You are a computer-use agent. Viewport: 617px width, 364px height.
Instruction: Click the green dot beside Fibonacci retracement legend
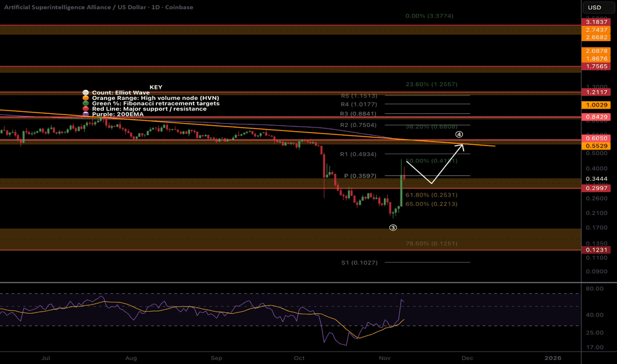(84, 103)
